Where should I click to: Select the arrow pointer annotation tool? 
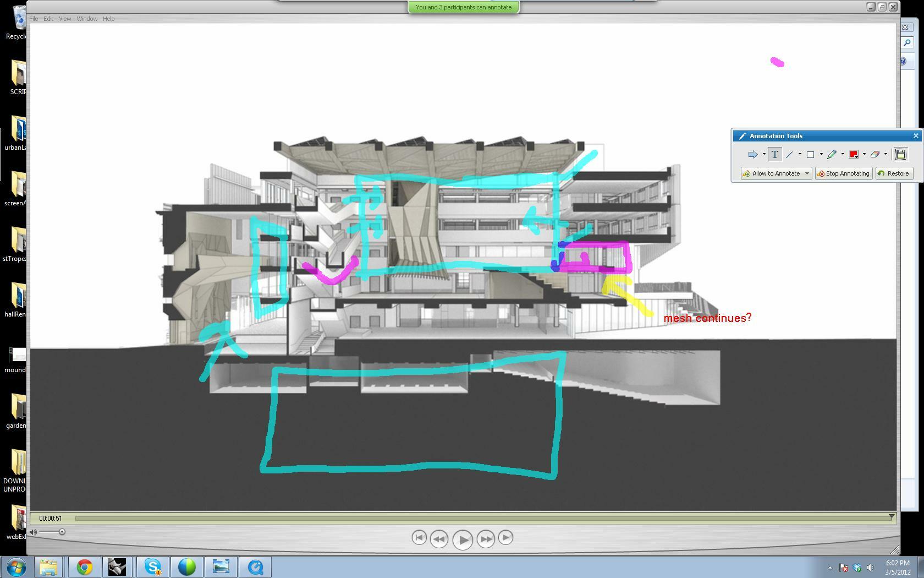point(753,155)
